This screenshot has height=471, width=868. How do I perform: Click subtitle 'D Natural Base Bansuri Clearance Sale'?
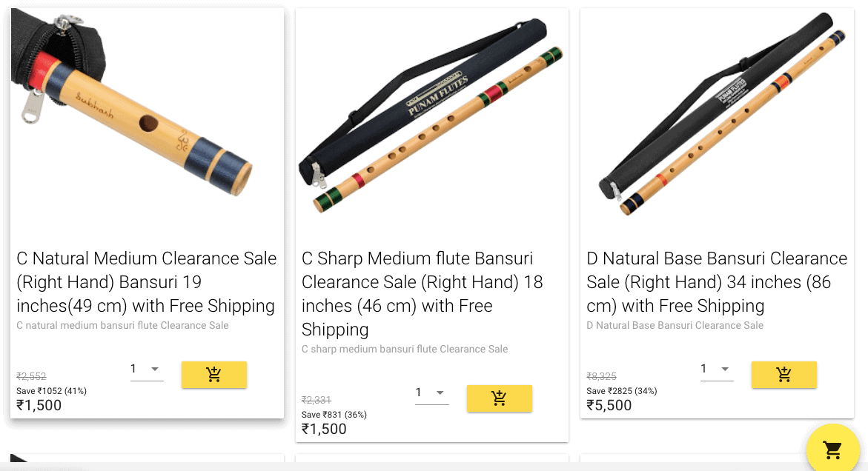coord(675,325)
